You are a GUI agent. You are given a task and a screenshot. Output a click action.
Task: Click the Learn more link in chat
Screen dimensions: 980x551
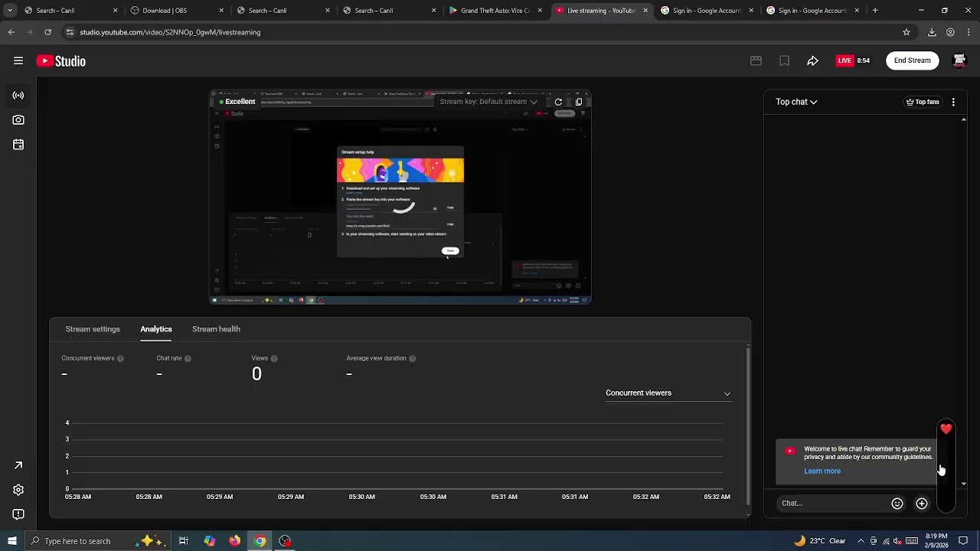822,471
